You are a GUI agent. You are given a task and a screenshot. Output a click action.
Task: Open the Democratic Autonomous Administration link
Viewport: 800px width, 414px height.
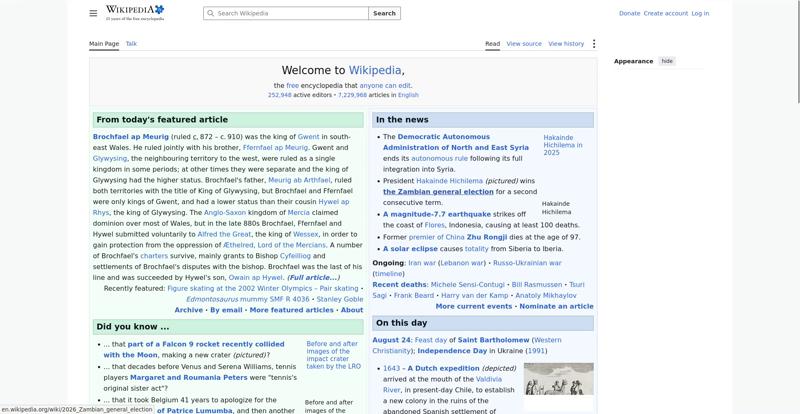(456, 142)
